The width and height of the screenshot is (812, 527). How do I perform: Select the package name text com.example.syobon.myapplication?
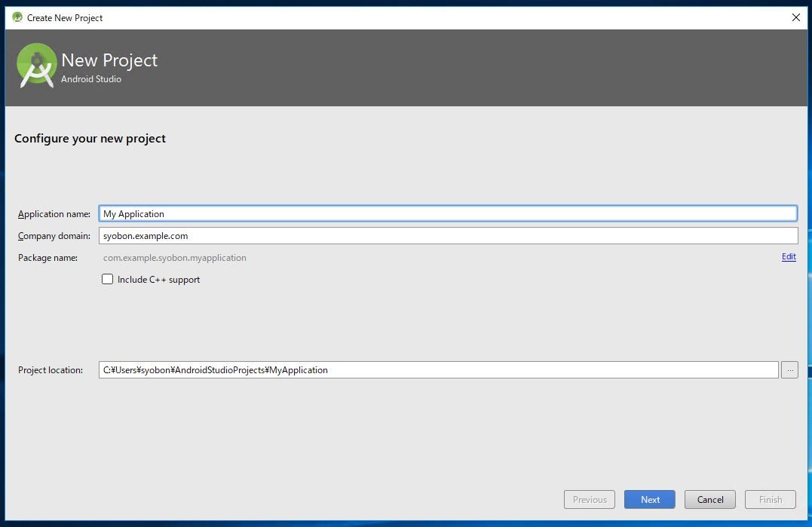click(174, 257)
